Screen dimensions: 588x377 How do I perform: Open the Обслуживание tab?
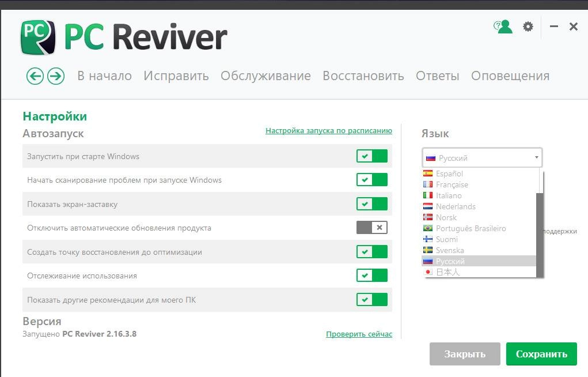pos(265,76)
